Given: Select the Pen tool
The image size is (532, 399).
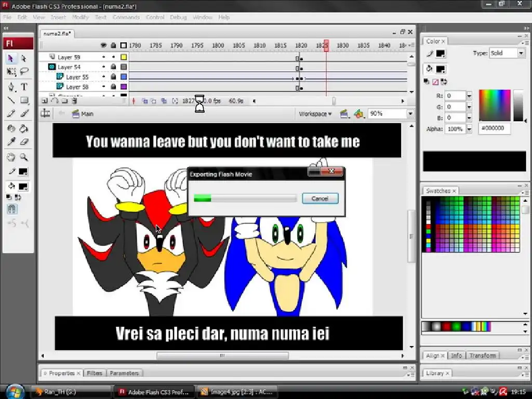Looking at the screenshot, I should point(11,87).
